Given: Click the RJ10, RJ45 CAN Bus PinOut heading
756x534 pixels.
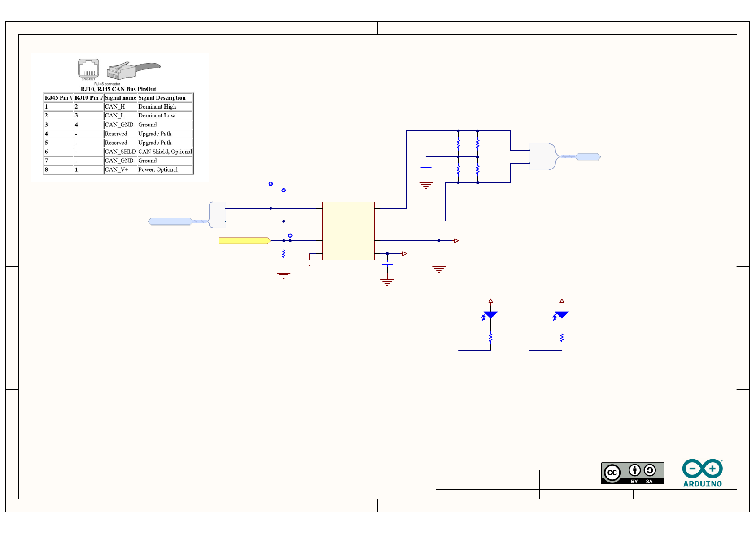Looking at the screenshot, I should pos(118,89).
